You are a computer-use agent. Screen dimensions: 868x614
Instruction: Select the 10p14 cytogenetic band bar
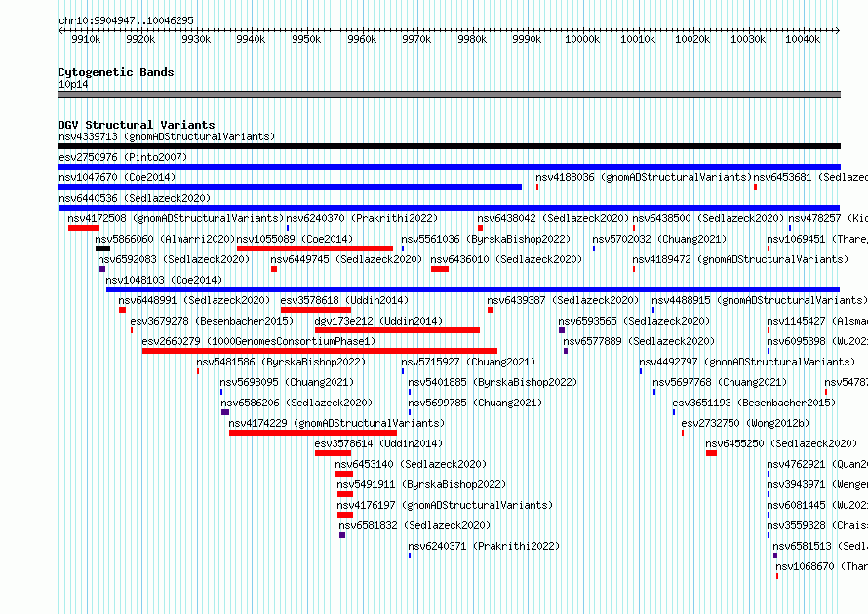[x=449, y=95]
